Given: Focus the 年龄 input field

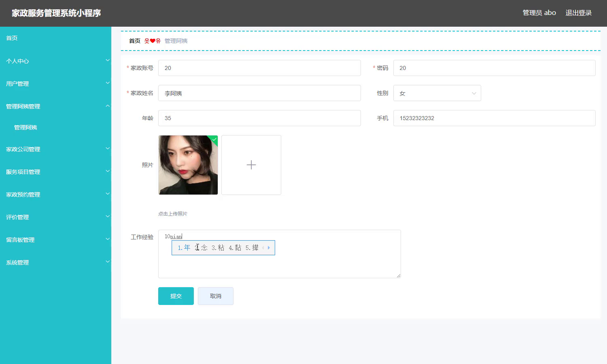Looking at the screenshot, I should [259, 118].
